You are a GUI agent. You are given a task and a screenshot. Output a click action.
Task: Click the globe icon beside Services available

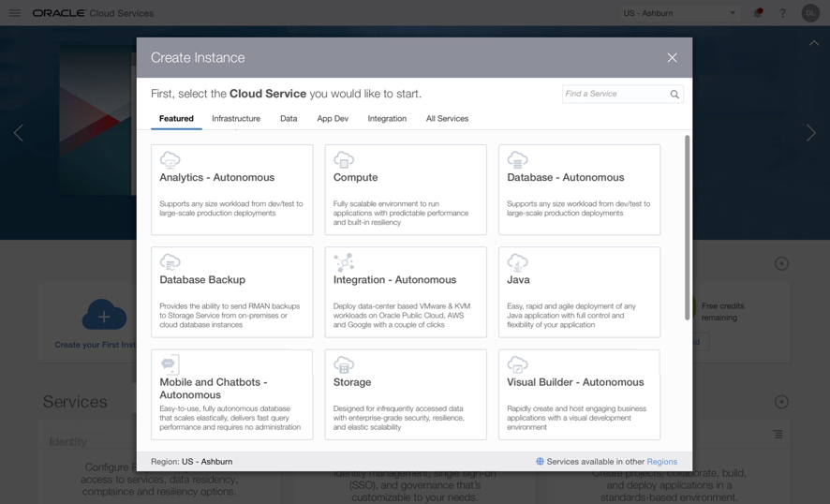(540, 461)
